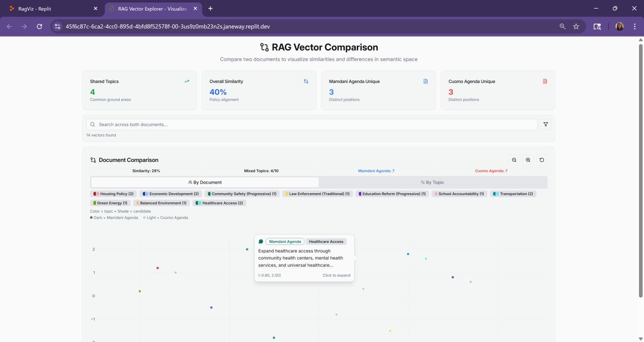Click the search across both documents field
This screenshot has width=644, height=342.
coord(312,124)
